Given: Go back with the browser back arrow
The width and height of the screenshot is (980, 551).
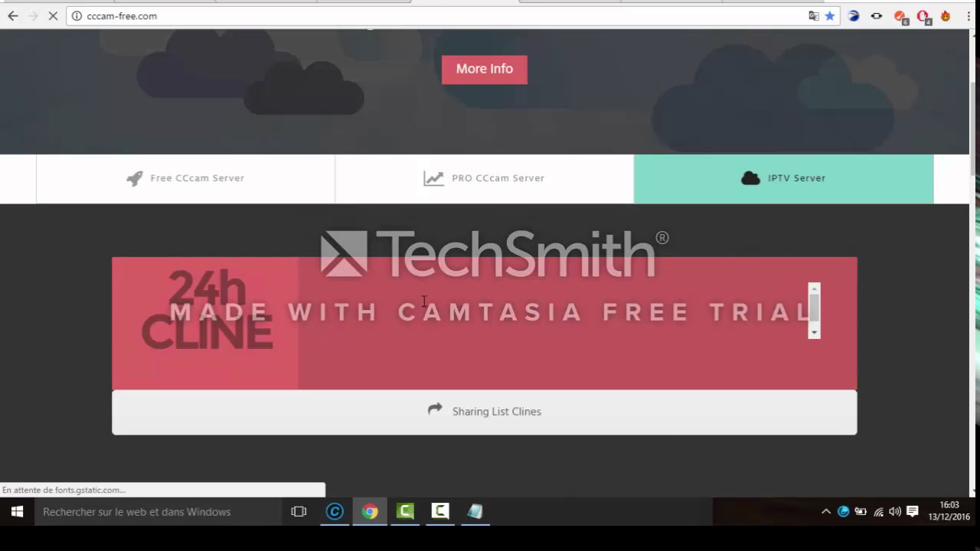Looking at the screenshot, I should (x=12, y=15).
